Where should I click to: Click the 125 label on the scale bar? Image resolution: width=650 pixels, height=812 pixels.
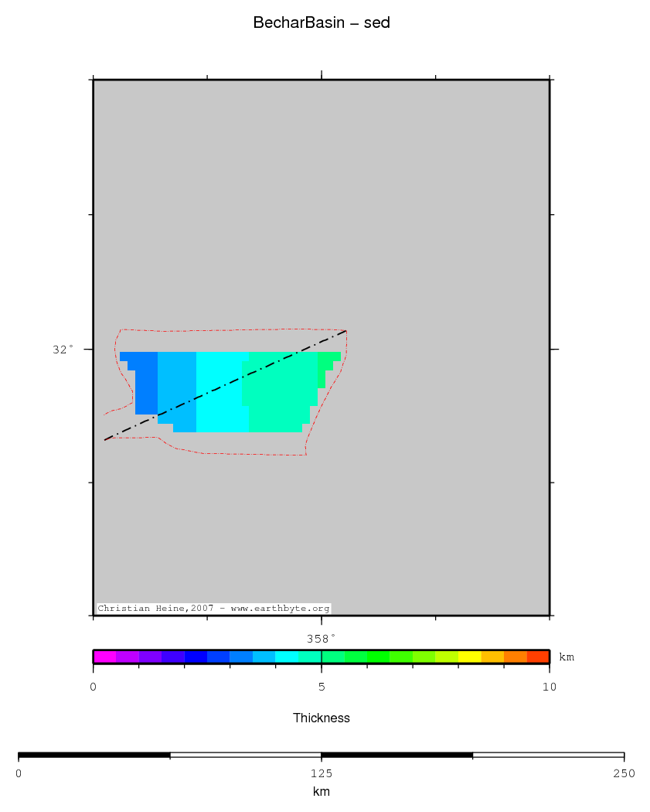click(322, 773)
